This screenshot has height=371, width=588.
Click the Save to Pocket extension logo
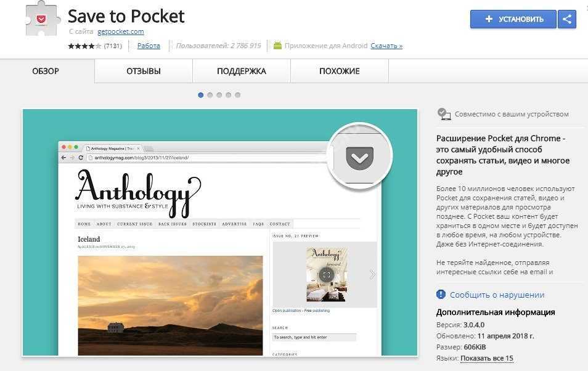[41, 19]
